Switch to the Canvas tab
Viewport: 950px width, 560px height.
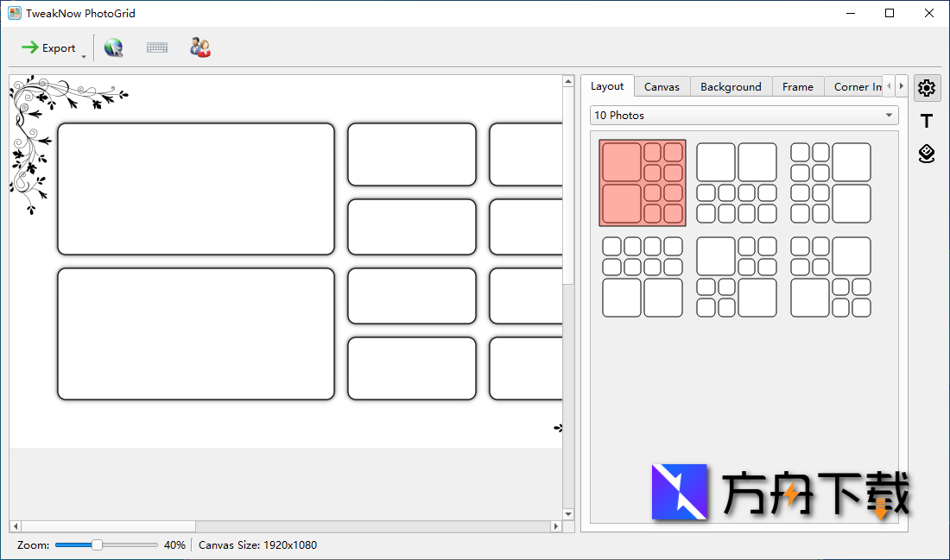(x=662, y=86)
